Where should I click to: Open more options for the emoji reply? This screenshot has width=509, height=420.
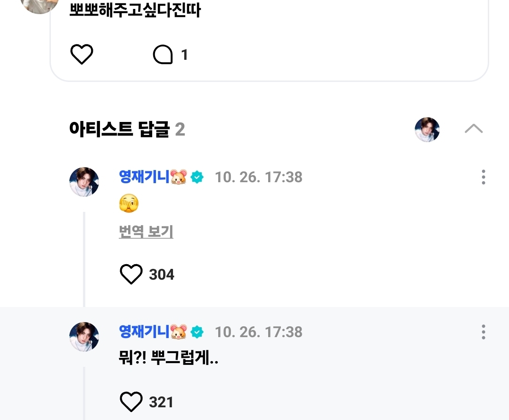[483, 177]
